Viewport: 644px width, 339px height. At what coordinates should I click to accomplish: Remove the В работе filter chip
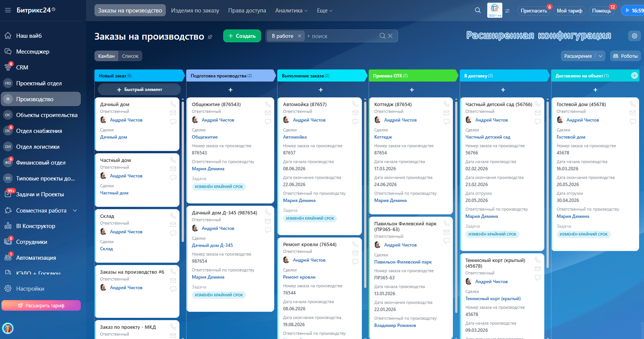(300, 36)
